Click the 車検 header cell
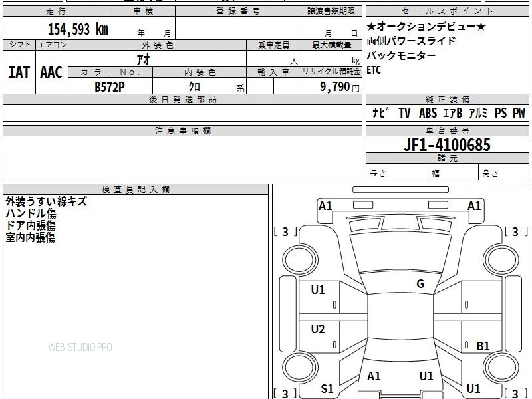Screen dimensions: 532x399 pos(143,11)
